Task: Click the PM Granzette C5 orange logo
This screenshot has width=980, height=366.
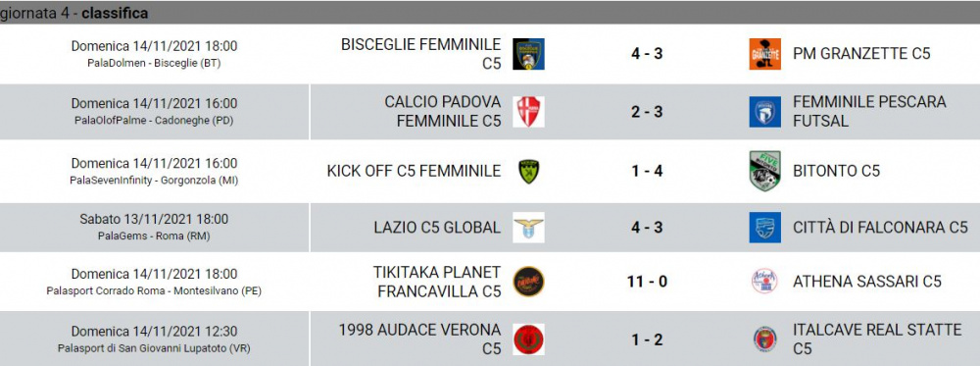Action: click(x=765, y=54)
